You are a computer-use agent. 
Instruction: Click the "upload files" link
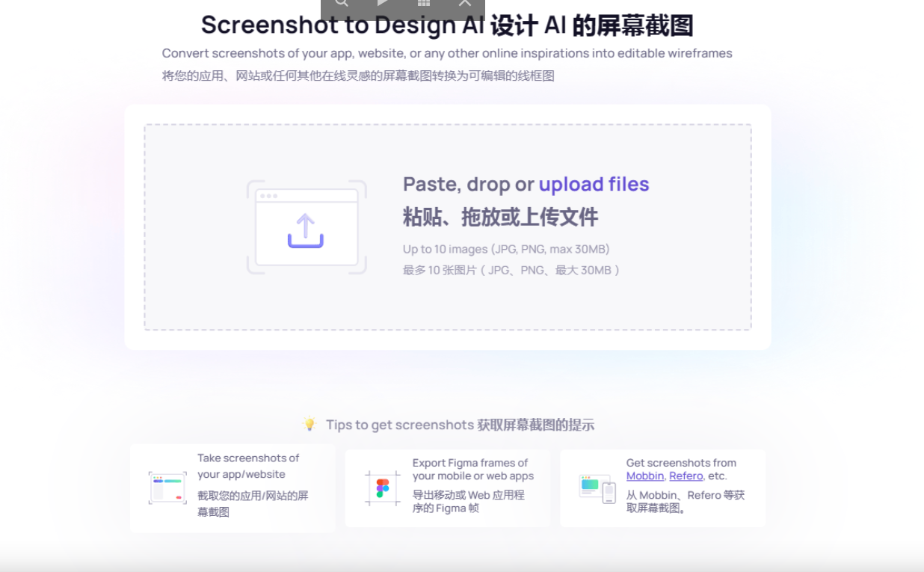594,184
